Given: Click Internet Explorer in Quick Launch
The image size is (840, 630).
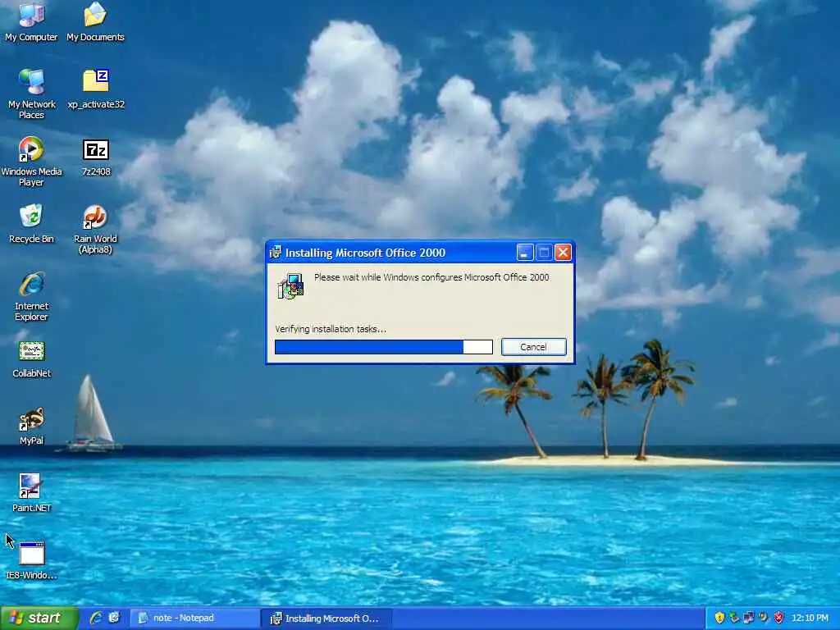Looking at the screenshot, I should point(96,618).
